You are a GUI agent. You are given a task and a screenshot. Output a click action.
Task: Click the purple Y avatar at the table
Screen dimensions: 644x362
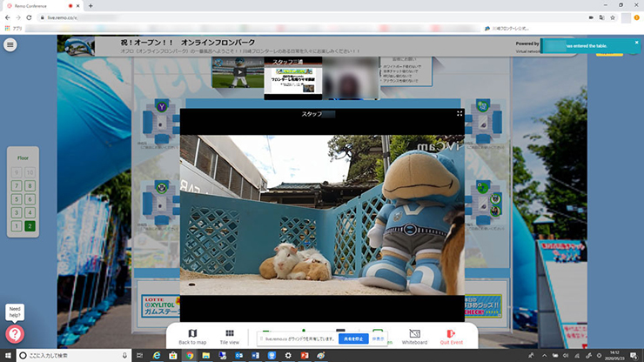coord(162,107)
